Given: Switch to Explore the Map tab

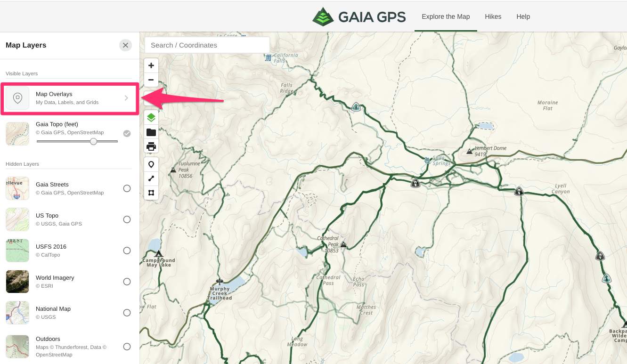Looking at the screenshot, I should (446, 16).
